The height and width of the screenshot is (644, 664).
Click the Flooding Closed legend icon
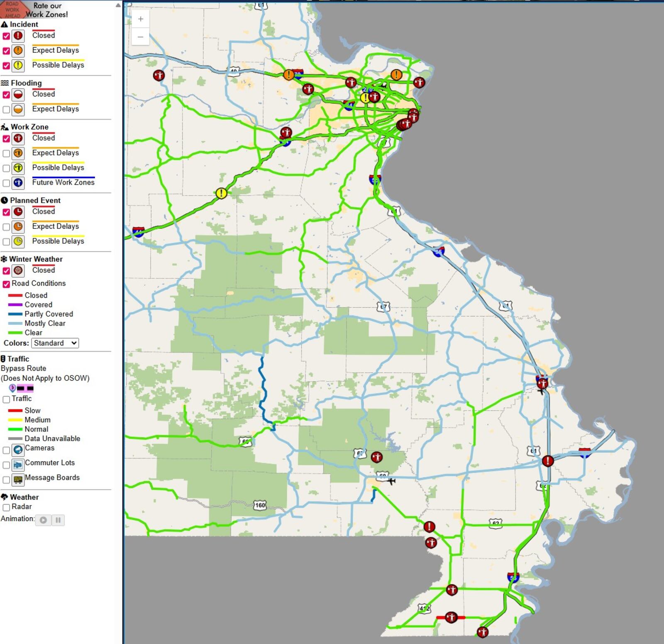coord(18,95)
